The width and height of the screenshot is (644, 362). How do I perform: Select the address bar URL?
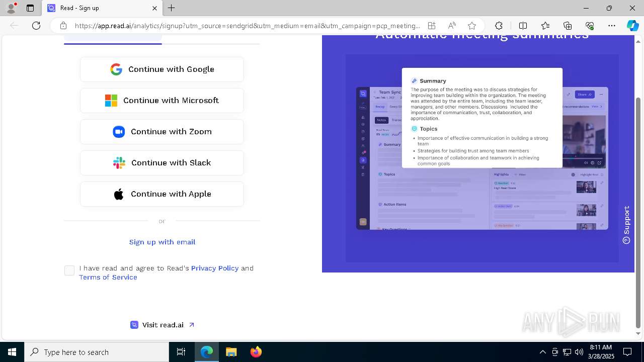click(x=247, y=26)
